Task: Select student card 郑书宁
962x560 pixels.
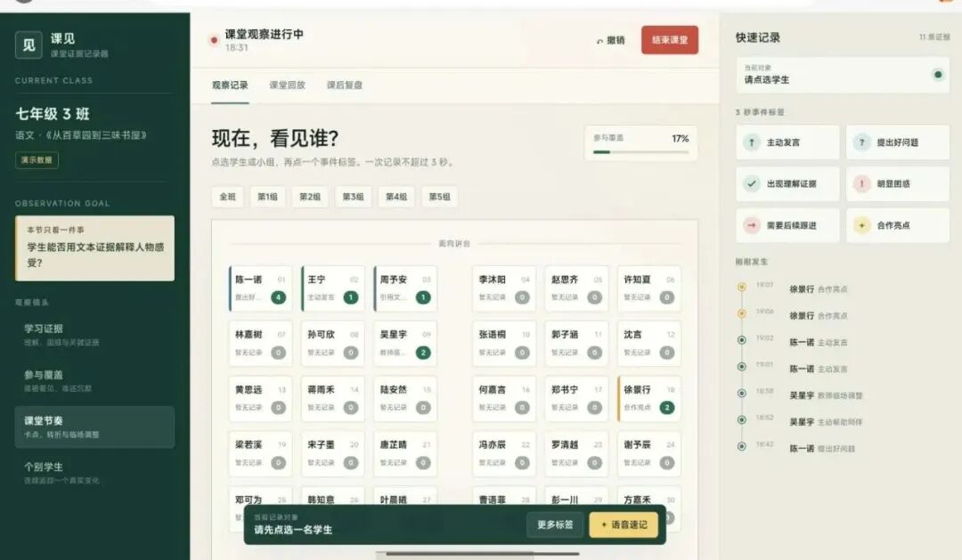Action: tap(576, 399)
